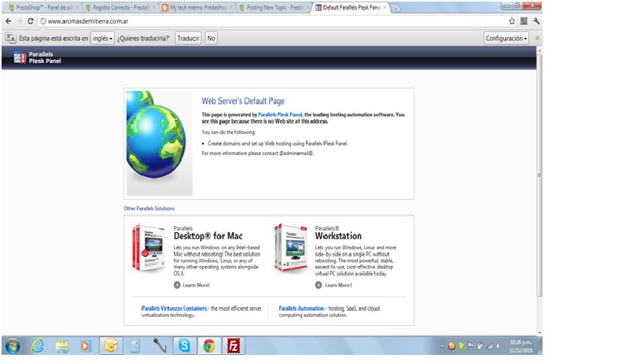Click the browser forward arrow
Image resolution: width=644 pixels, height=362 pixels.
(20, 21)
